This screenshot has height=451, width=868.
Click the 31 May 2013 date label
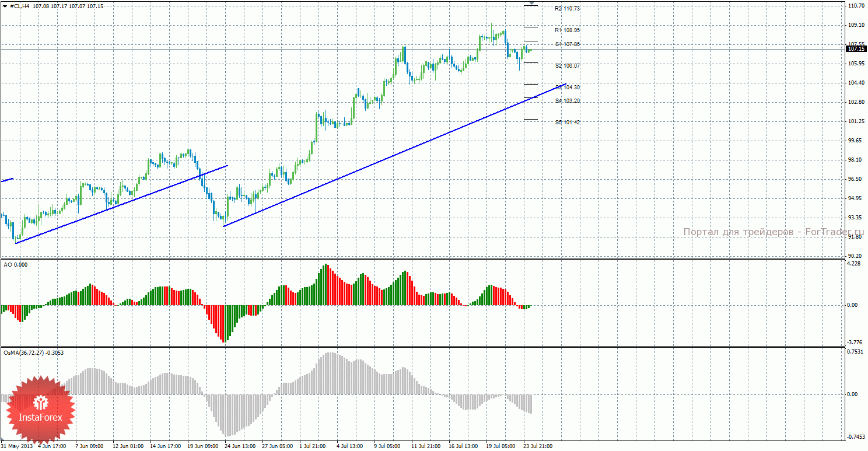16,446
